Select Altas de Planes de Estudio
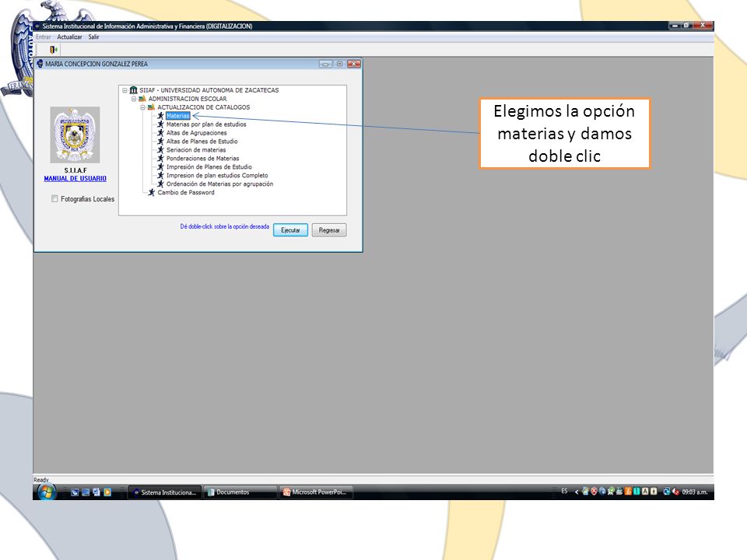Viewport: 747px width, 560px height. (x=202, y=142)
